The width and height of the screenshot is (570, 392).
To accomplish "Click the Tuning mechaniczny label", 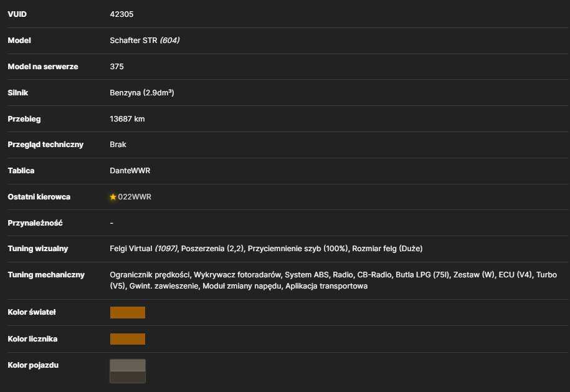I will [46, 275].
